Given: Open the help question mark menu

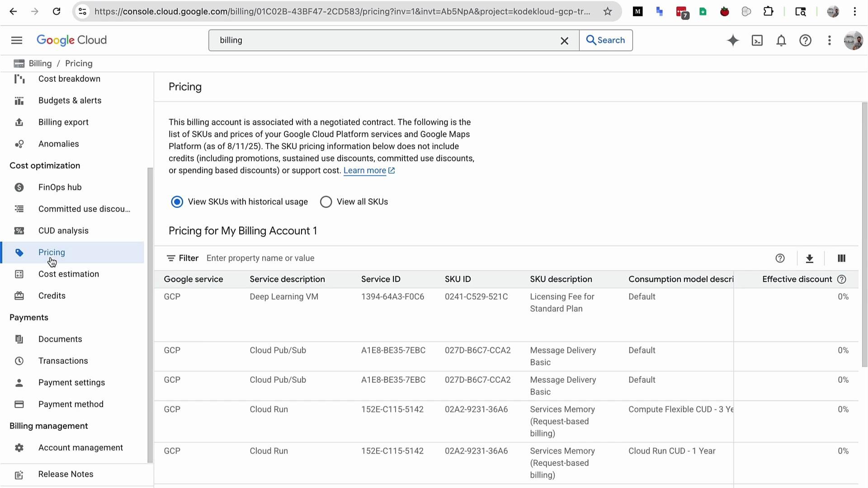Looking at the screenshot, I should (x=805, y=40).
